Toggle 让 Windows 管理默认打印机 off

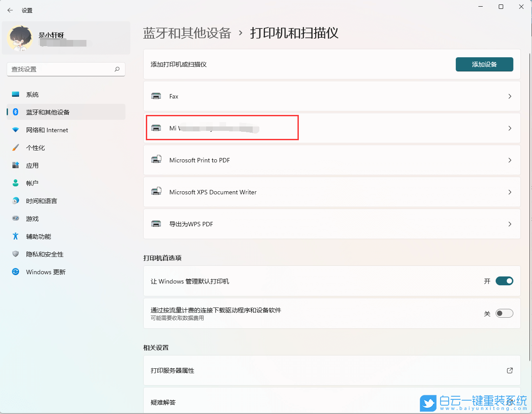click(x=505, y=280)
